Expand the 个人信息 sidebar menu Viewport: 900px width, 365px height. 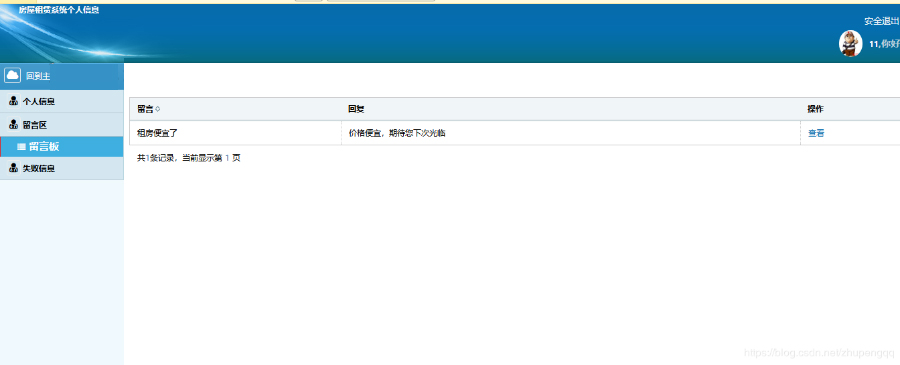pos(61,102)
